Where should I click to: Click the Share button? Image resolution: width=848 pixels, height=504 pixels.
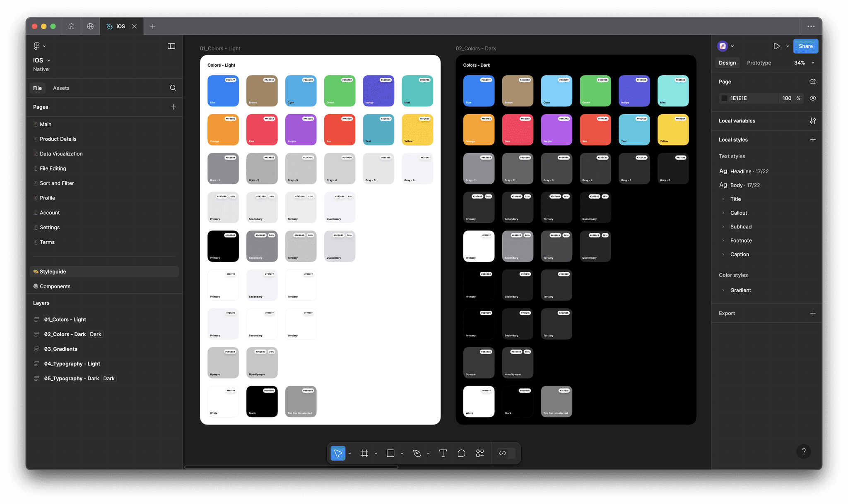805,46
